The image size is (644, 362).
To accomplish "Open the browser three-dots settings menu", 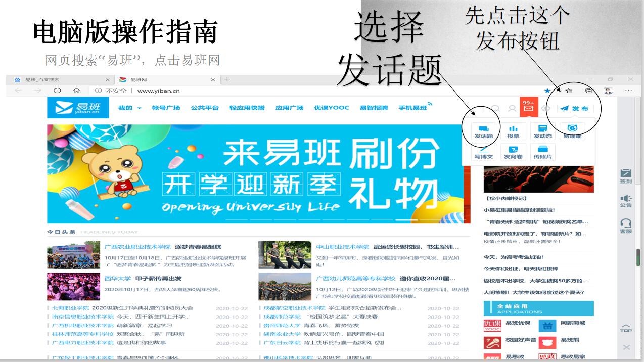I will 628,91.
